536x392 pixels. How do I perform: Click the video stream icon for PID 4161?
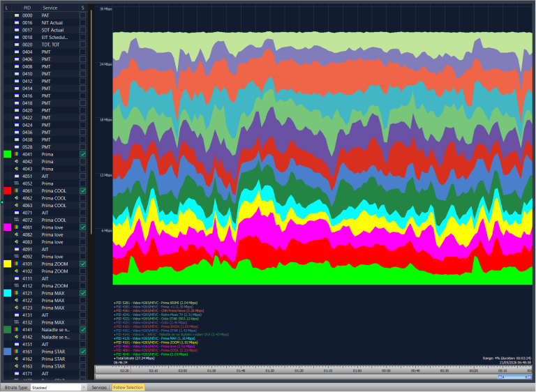tap(17, 352)
